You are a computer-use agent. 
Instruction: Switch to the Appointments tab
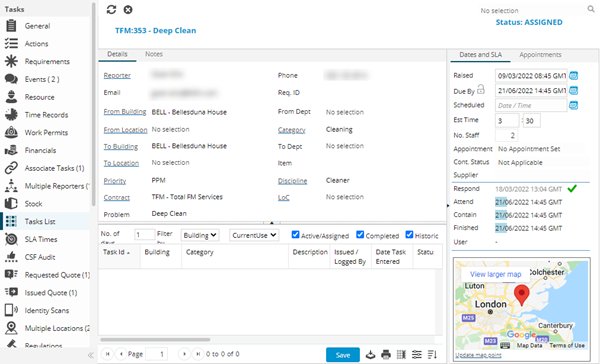540,55
